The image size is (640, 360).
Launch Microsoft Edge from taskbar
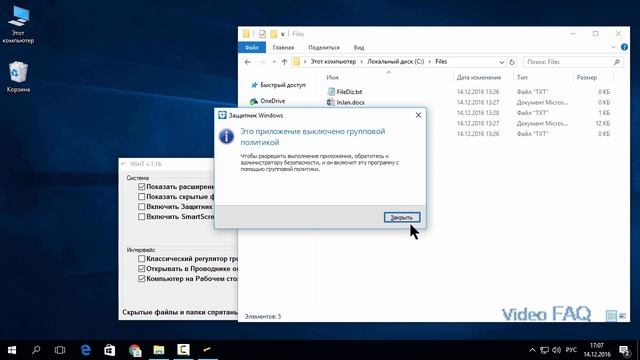tap(85, 350)
